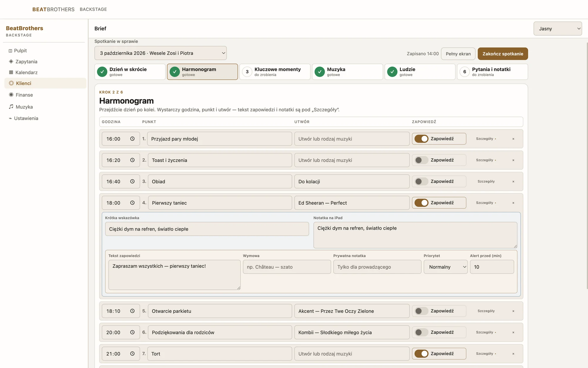The image size is (588, 368).
Task: Open Pytania i notatki step
Action: click(492, 72)
